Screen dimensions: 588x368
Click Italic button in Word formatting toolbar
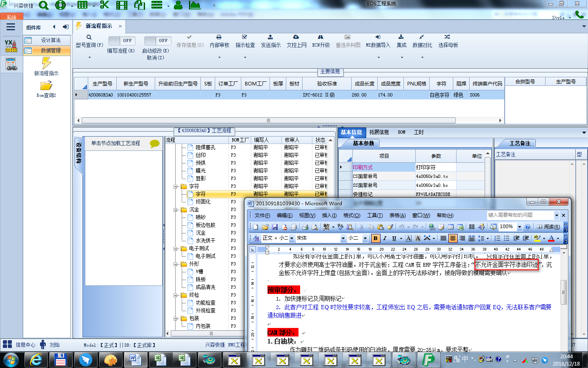coord(385,238)
